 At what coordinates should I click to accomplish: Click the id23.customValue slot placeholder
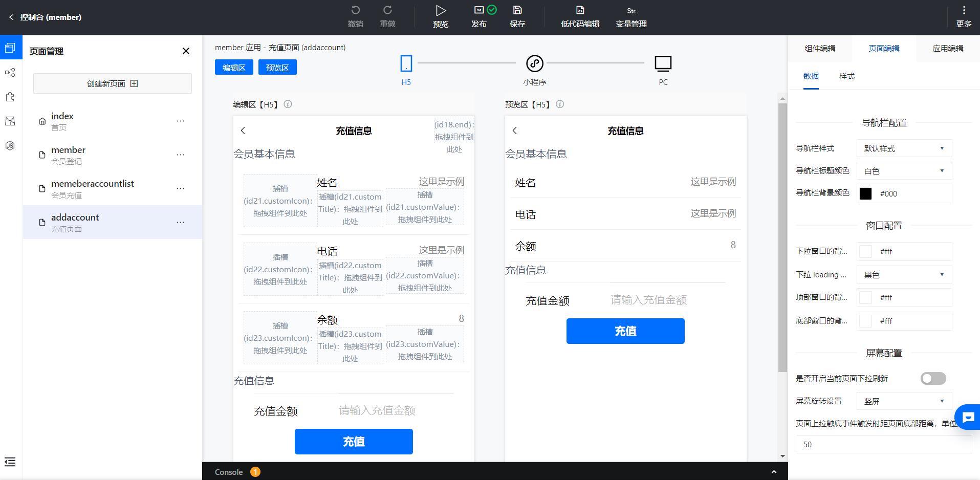click(425, 344)
